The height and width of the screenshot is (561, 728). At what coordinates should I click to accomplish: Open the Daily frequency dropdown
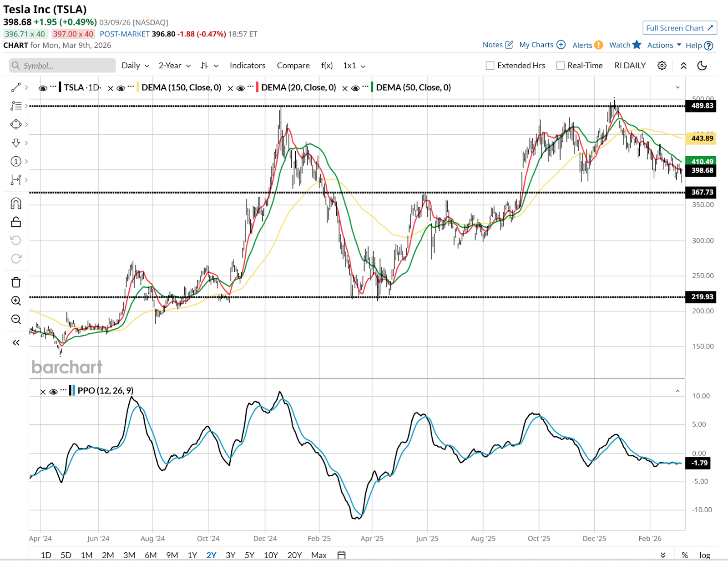[x=135, y=66]
